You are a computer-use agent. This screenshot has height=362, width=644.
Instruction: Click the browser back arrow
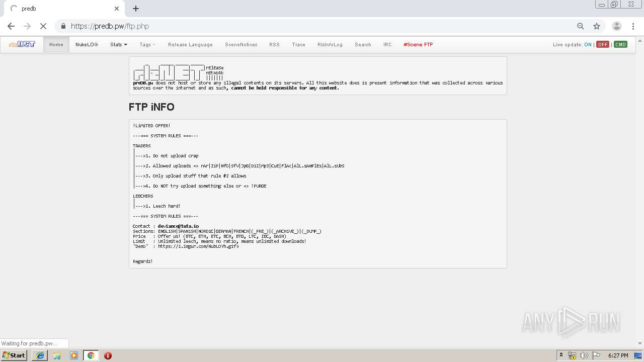tap(11, 26)
